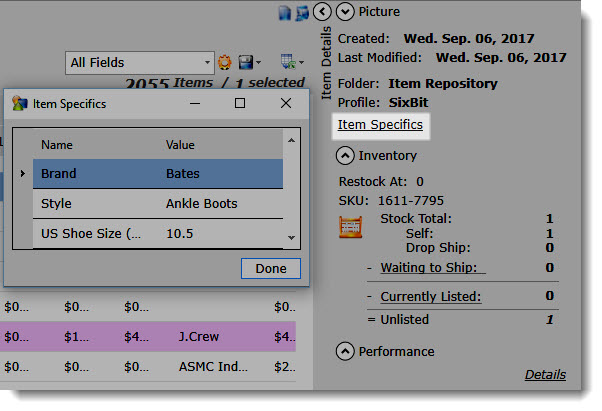Open the Waiting to Ship link
The width and height of the screenshot is (602, 411).
[x=432, y=267]
